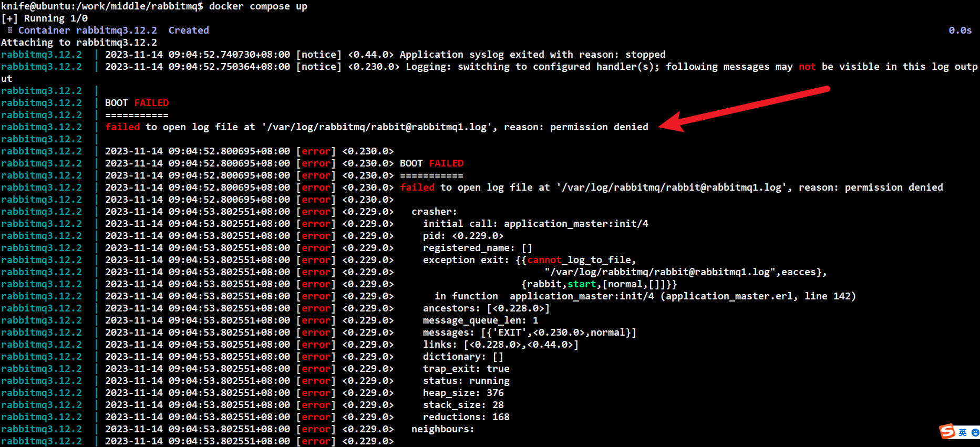Click '{rabbit,start,[normal,[]]}}' tuple
Screen dimensions: 980x447
click(x=599, y=284)
